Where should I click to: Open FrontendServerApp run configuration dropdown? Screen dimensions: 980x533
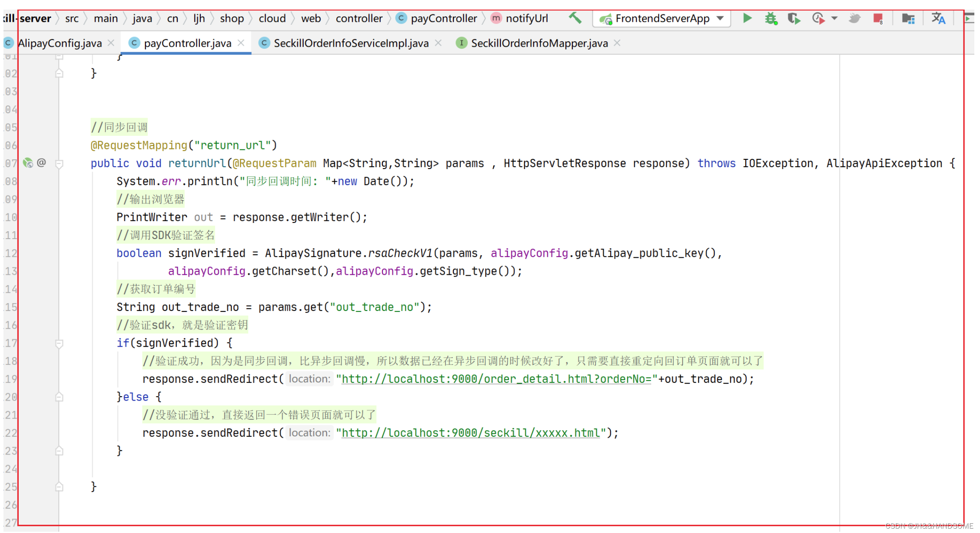pyautogui.click(x=720, y=19)
